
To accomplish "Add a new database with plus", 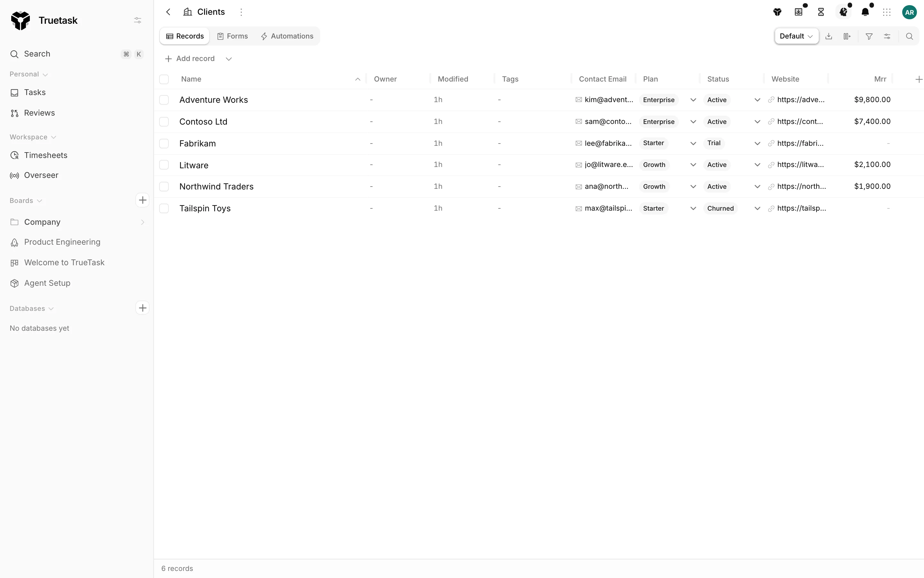I will click(x=142, y=308).
